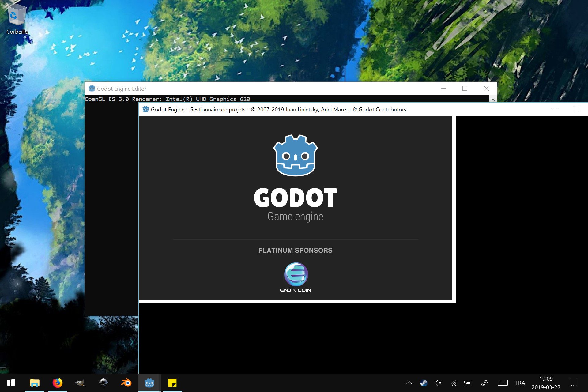Open Windows Ink workspace from the tray
Image resolution: width=588 pixels, height=392 pixels.
485,383
